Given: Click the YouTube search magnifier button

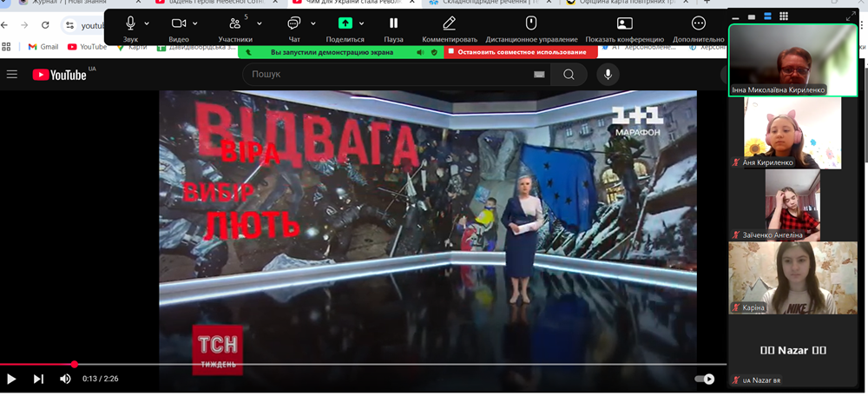Looking at the screenshot, I should point(569,74).
